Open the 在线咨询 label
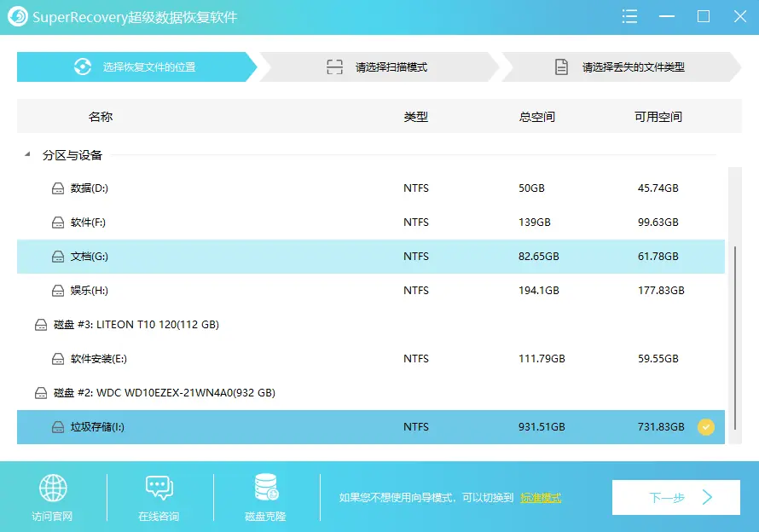Viewport: 759px width, 532px height. tap(159, 517)
